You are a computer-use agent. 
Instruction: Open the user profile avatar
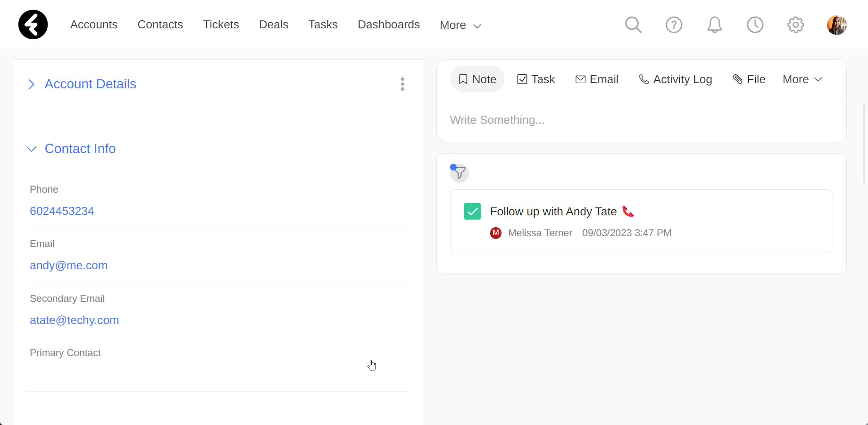836,25
